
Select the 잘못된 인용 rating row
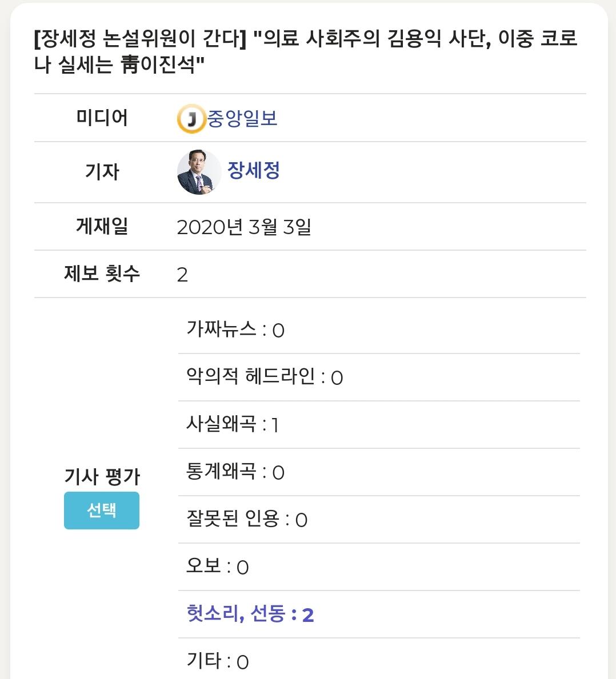379,519
